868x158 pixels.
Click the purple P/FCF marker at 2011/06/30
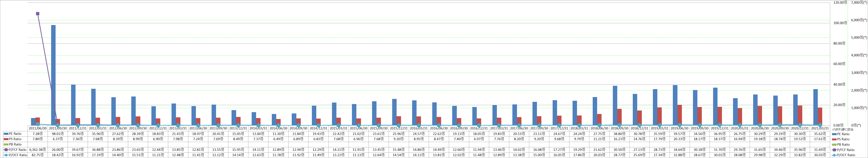38,14
